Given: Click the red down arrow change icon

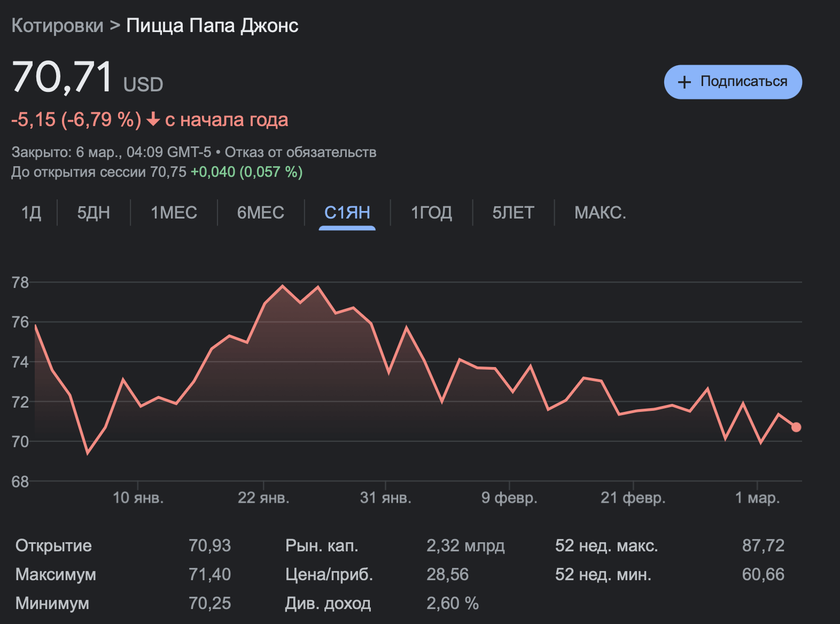Looking at the screenshot, I should (153, 119).
